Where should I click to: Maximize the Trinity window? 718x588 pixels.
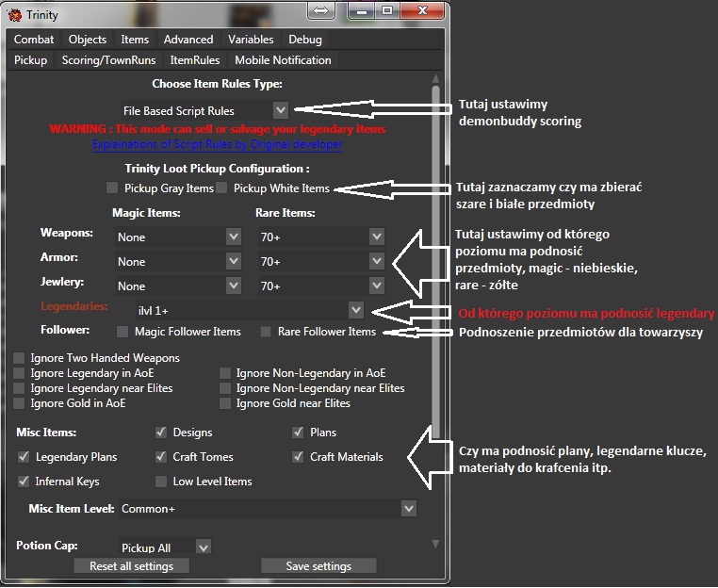click(387, 10)
